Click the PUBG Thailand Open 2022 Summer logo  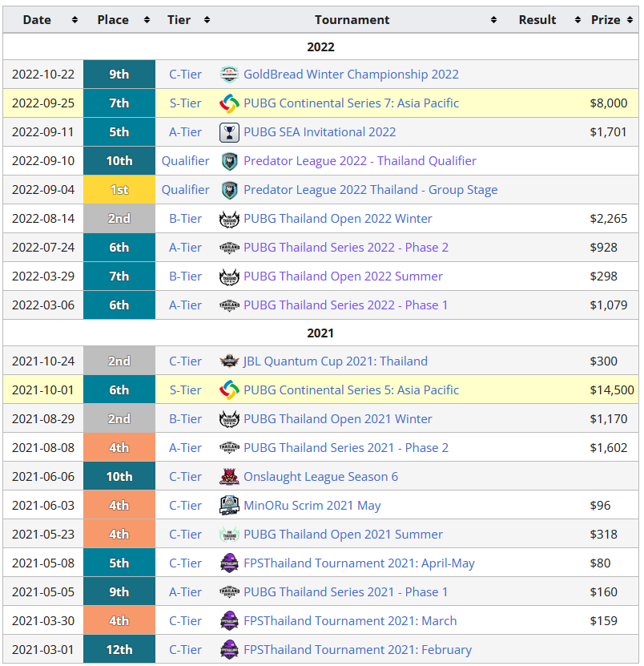(229, 276)
